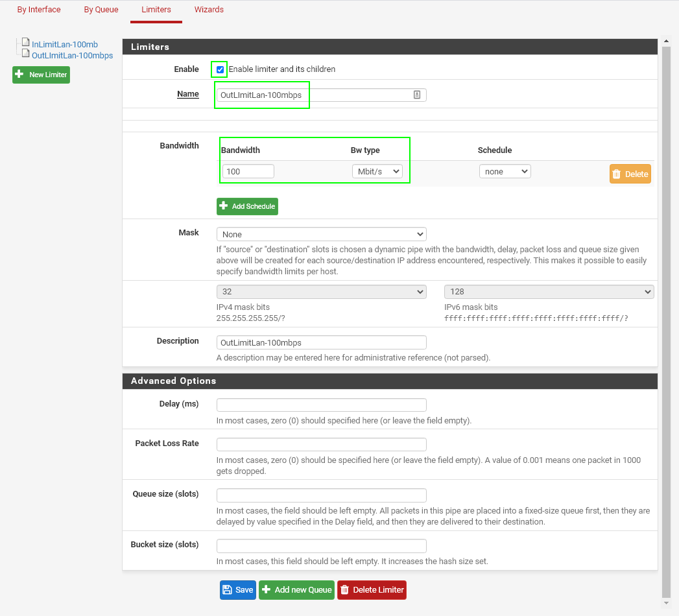Focus the limiter Name input field

(x=321, y=95)
